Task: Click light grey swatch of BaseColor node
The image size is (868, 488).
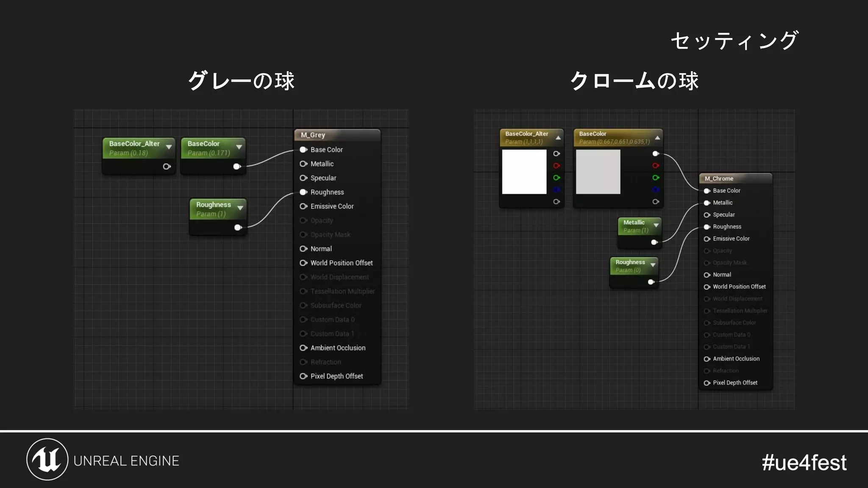Action: coord(598,172)
